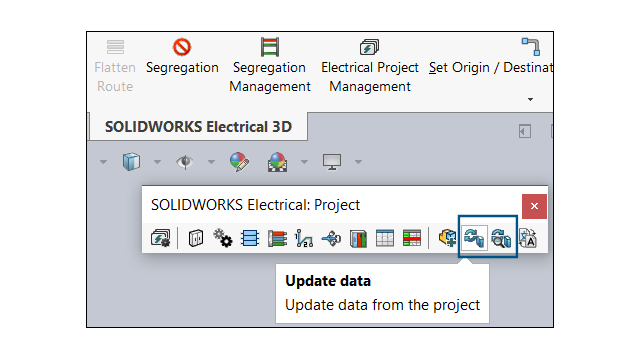The width and height of the screenshot is (640, 360).
Task: Click the cabinet icon in Project toolbar
Action: pyautogui.click(x=196, y=238)
